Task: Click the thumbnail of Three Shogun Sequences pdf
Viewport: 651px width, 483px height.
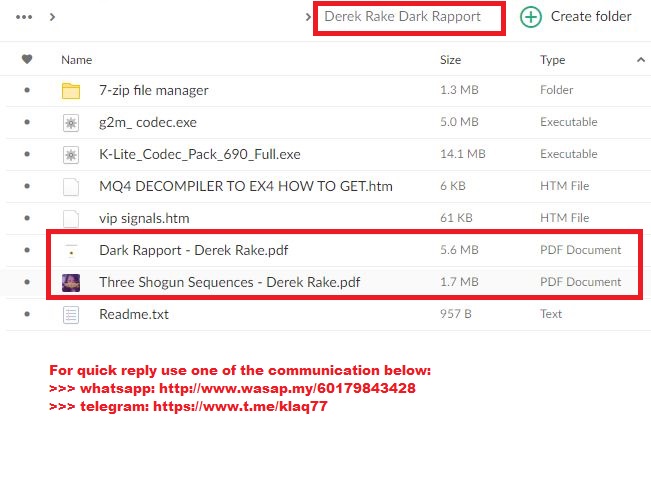Action: pos(71,283)
